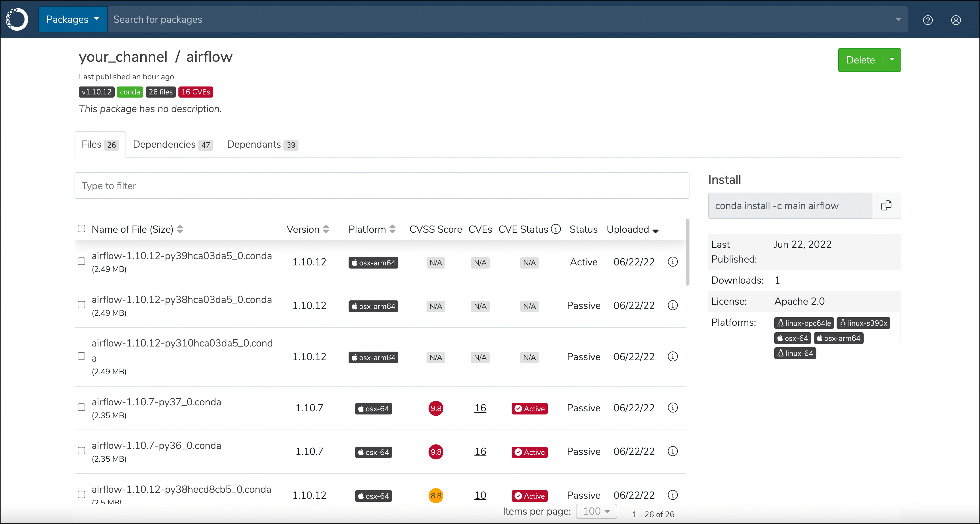980x524 pixels.
Task: Sort by Platform column arrows
Action: click(x=392, y=229)
